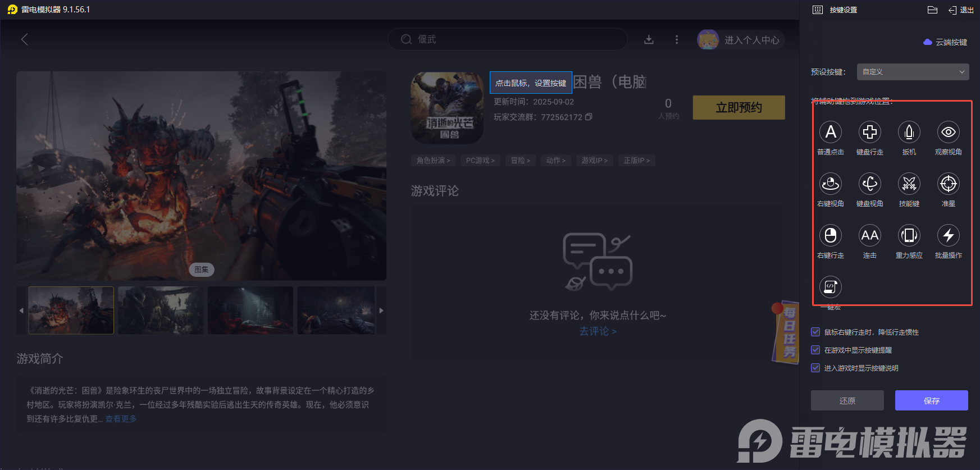This screenshot has width=980, height=470.
Task: Select the 技能键 crossed-swords skill icon
Action: coord(909,184)
